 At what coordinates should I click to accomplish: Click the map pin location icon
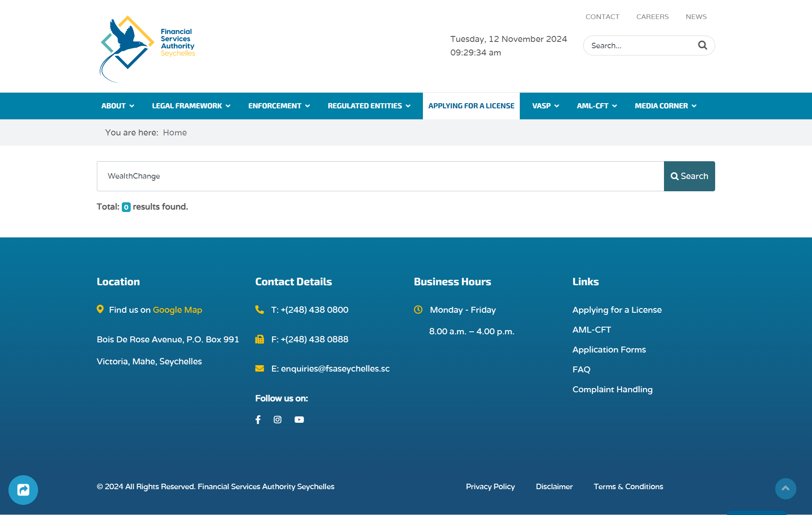[x=100, y=309]
